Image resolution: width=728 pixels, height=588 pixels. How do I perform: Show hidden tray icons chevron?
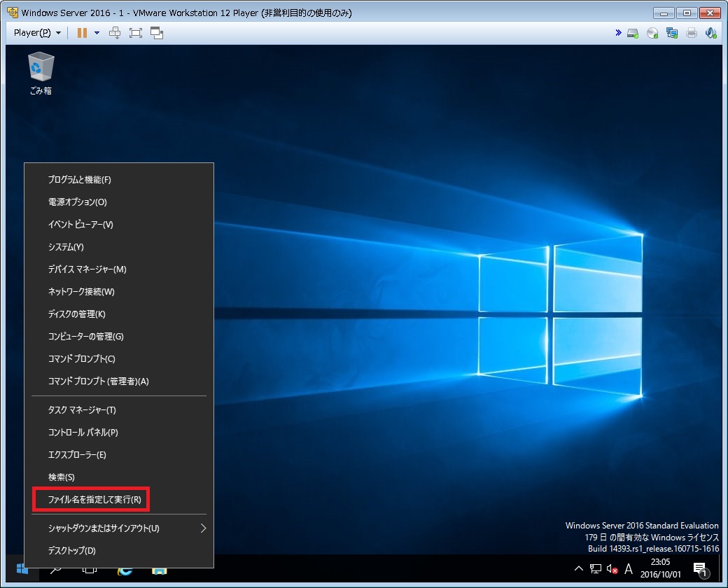(x=578, y=568)
